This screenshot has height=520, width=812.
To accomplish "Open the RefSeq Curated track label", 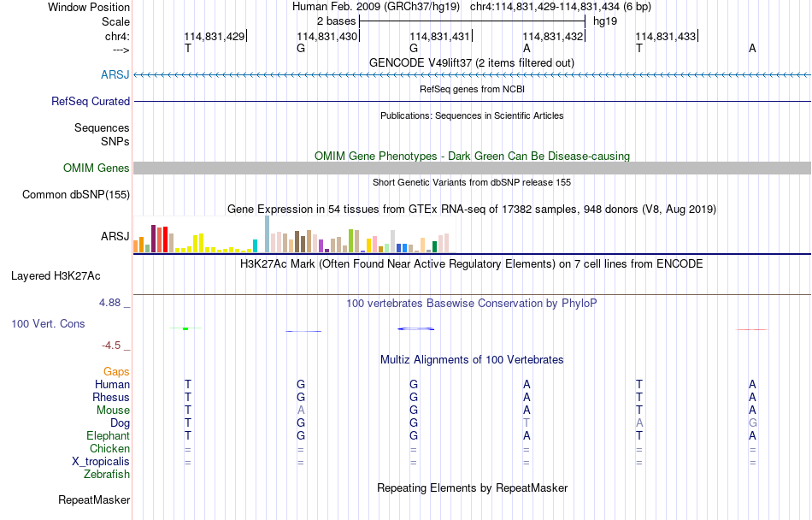I will 91,102.
